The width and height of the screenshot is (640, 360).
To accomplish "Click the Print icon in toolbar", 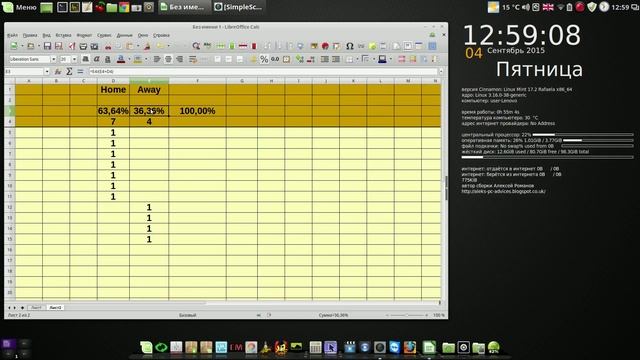I will tap(83, 46).
